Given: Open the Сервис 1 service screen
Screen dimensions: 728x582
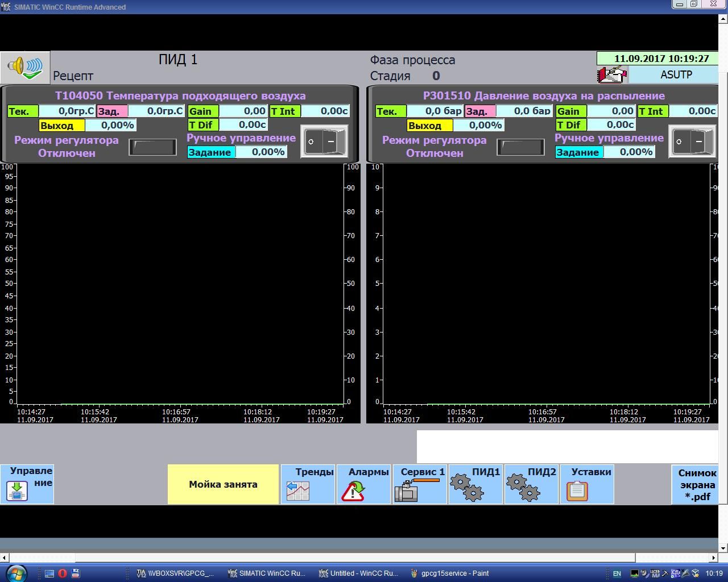Looking at the screenshot, I should [x=420, y=484].
